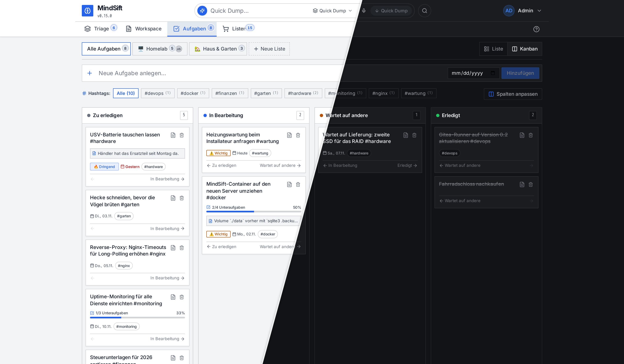This screenshot has height=364, width=624.
Task: Open the date picker calendar field
Action: [x=473, y=73]
